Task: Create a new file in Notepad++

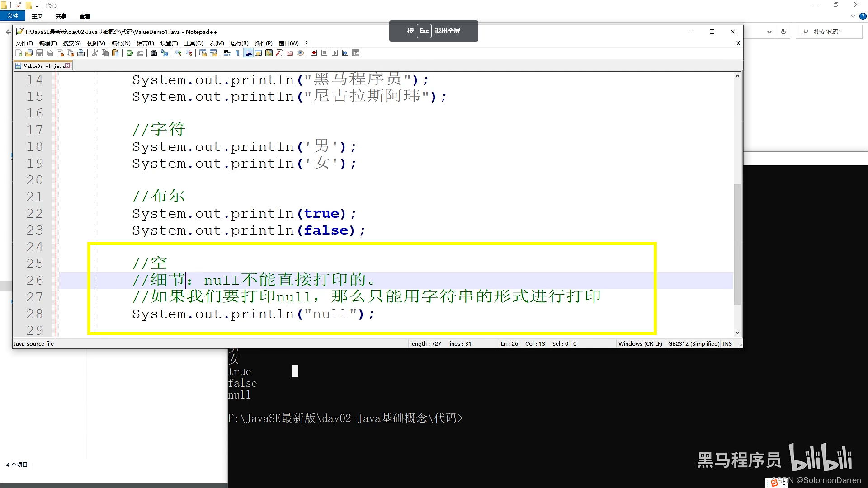Action: pyautogui.click(x=19, y=53)
